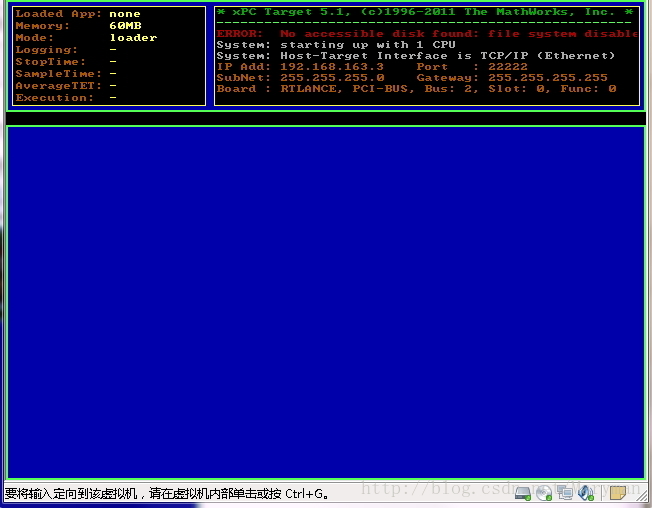Click the xPC Target 5.1 title line
This screenshot has width=652, height=508.
425,12
